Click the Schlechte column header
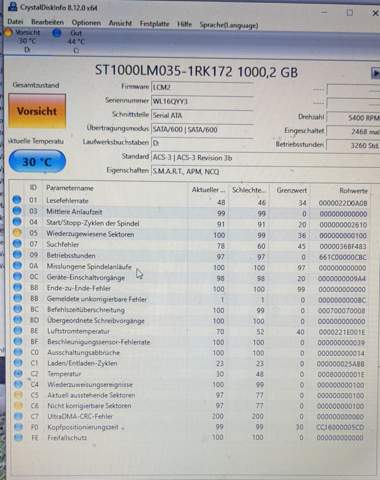Viewport: 380px width, 480px height. (x=249, y=190)
